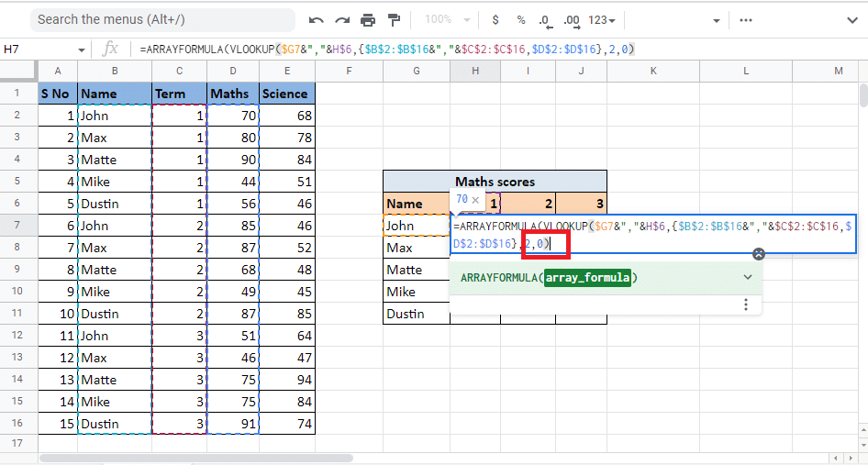
Task: Close the formula help popup
Action: [x=759, y=254]
